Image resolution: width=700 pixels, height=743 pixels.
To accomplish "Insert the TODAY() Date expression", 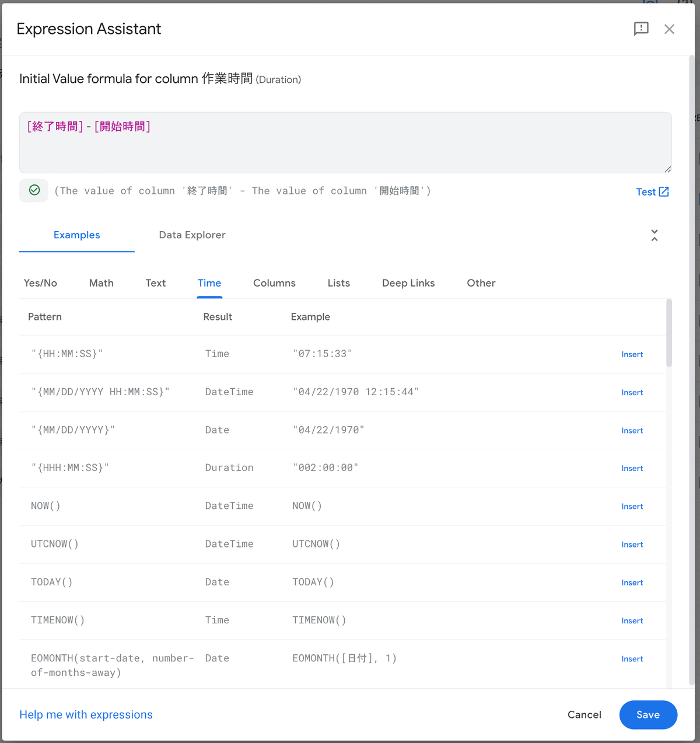I will coord(632,582).
